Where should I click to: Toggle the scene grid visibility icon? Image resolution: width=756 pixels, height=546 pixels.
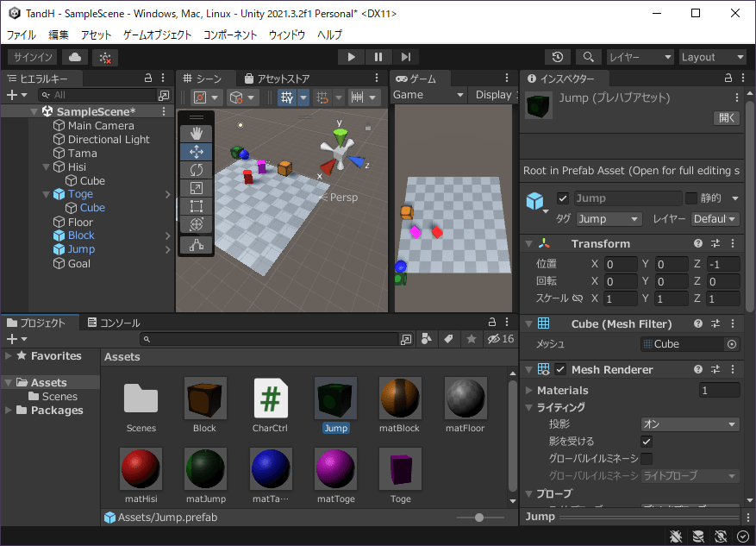point(287,97)
